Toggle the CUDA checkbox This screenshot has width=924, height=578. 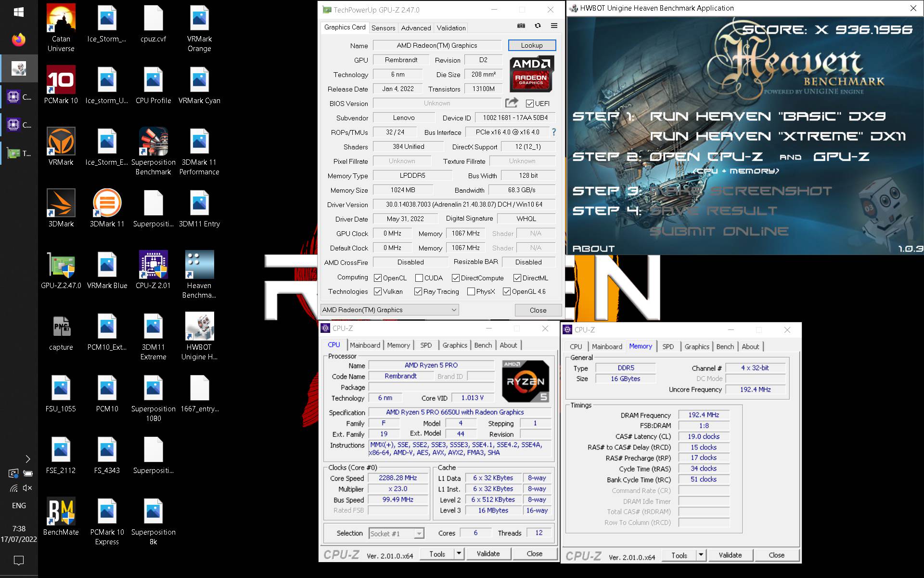pyautogui.click(x=419, y=278)
